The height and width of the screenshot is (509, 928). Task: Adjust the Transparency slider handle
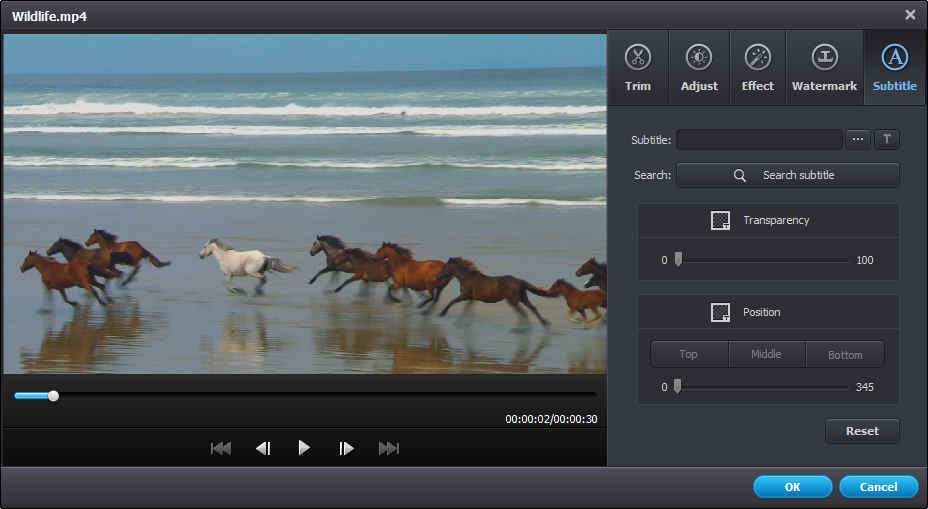[678, 259]
